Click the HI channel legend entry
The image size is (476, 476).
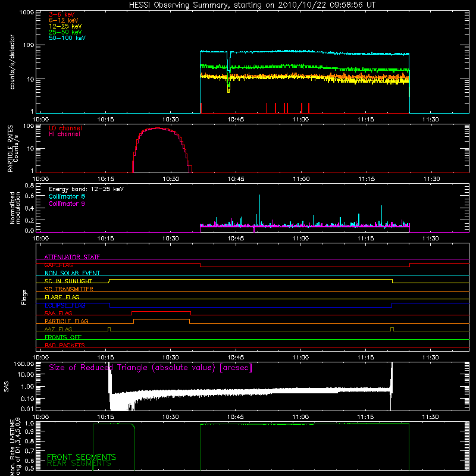pyautogui.click(x=64, y=134)
